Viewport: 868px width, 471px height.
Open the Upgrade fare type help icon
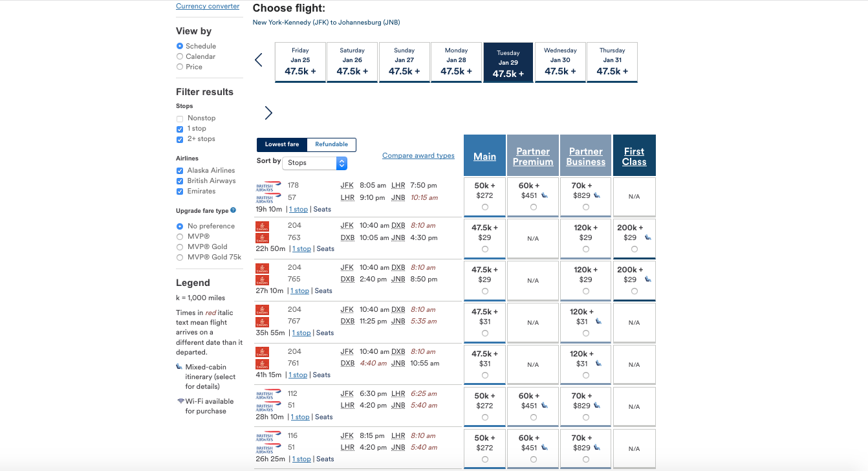233,210
